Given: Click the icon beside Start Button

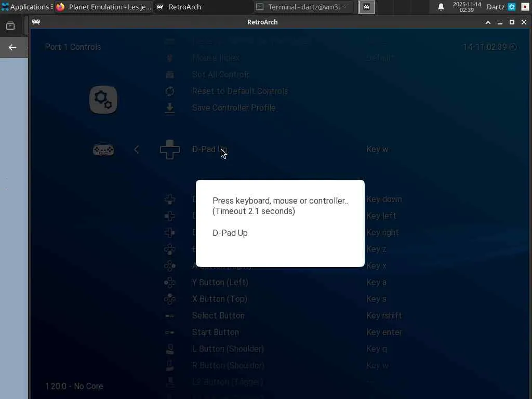Looking at the screenshot, I should (x=170, y=332).
